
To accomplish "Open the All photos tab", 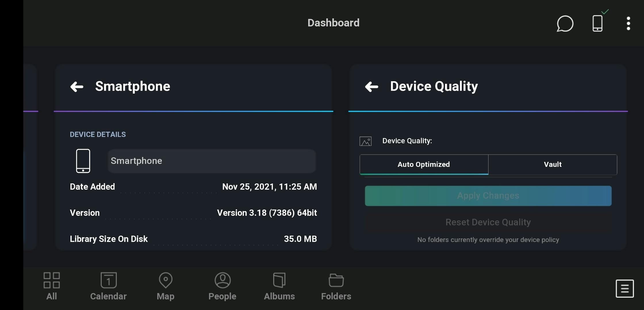I will 52,286.
